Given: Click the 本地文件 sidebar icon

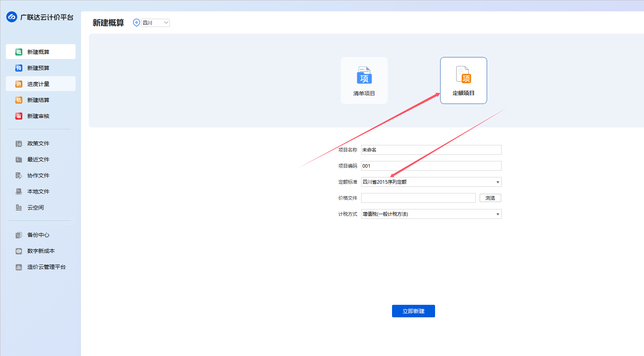Looking at the screenshot, I should 19,191.
